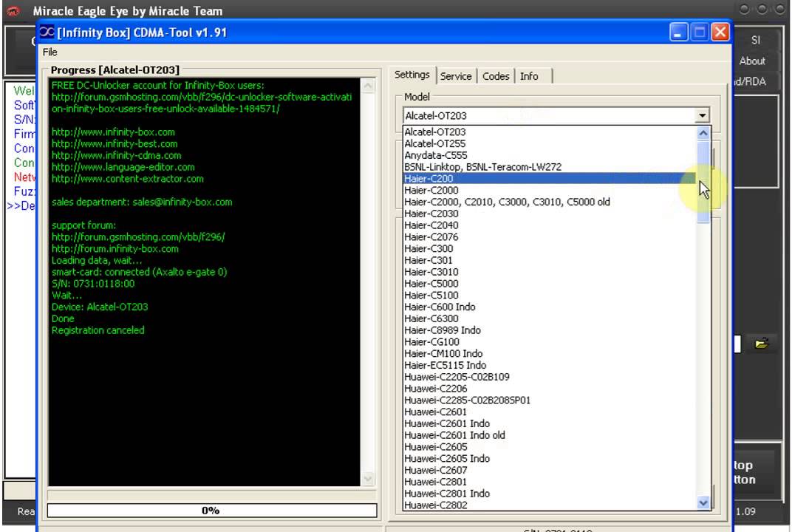Select Haier-C6300 model

click(549, 318)
